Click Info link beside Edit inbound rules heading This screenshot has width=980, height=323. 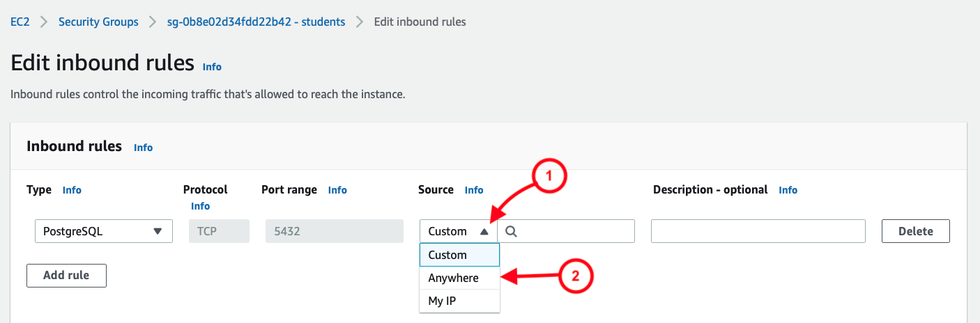click(212, 67)
